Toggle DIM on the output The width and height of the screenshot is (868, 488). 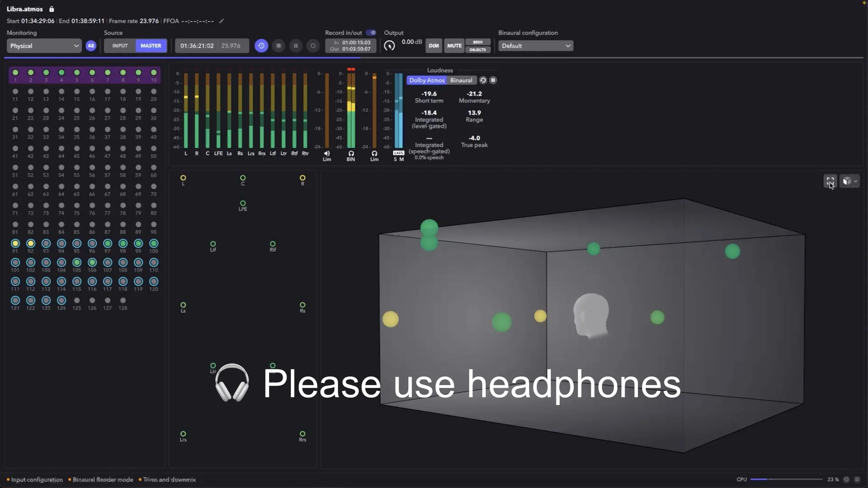point(433,46)
